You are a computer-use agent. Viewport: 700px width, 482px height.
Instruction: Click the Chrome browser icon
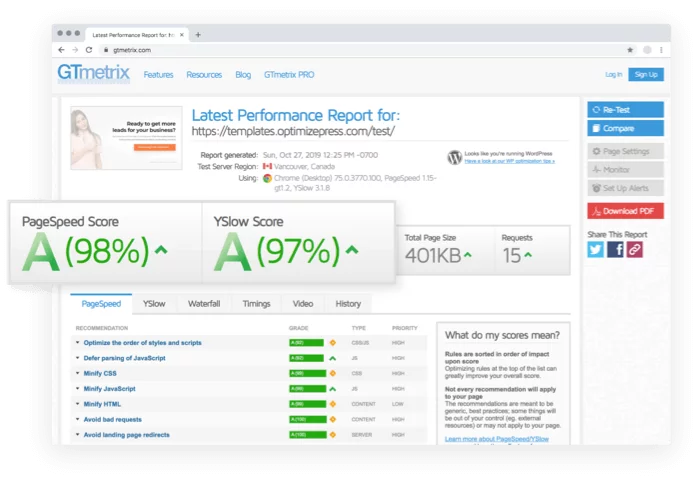[x=267, y=178]
